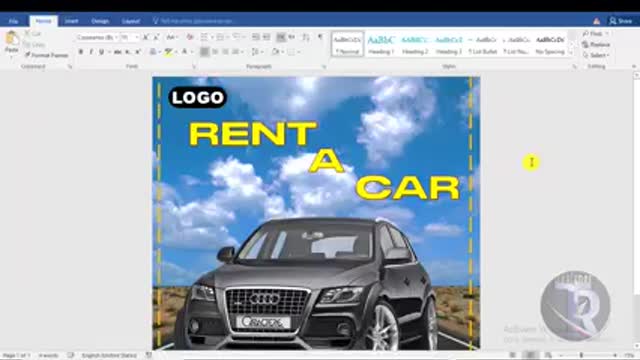Click the Increase Indent icon

pos(267,38)
